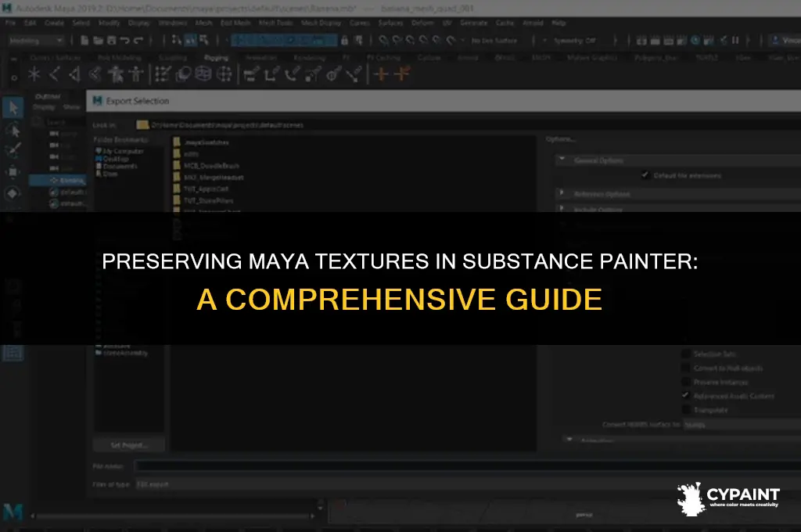Activate the Paint Selection brush tool in toolbox

13,150
